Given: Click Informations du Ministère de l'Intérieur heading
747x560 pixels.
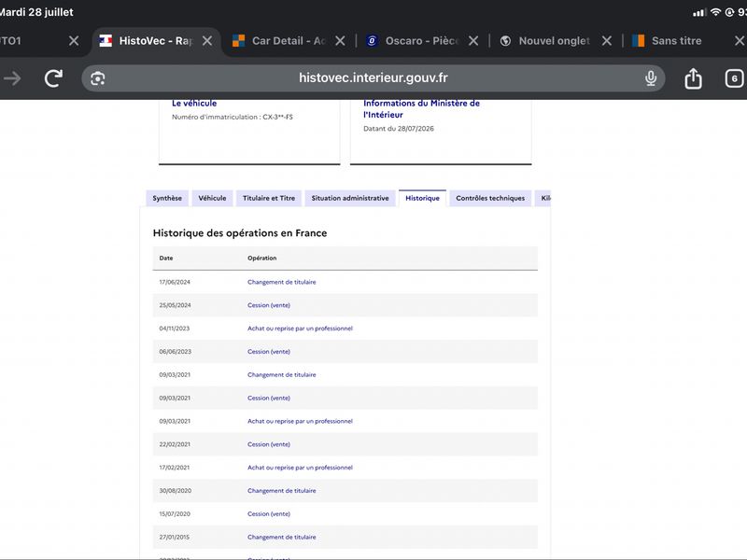Looking at the screenshot, I should pyautogui.click(x=422, y=109).
